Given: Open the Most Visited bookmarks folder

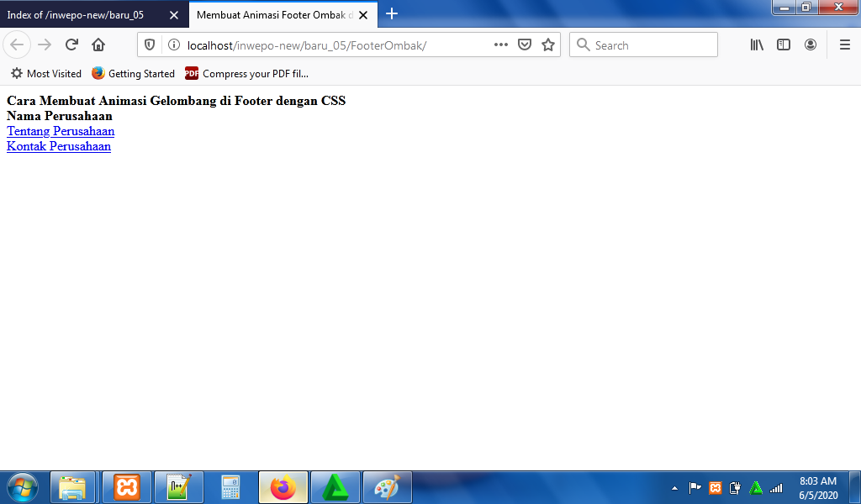Looking at the screenshot, I should 46,73.
